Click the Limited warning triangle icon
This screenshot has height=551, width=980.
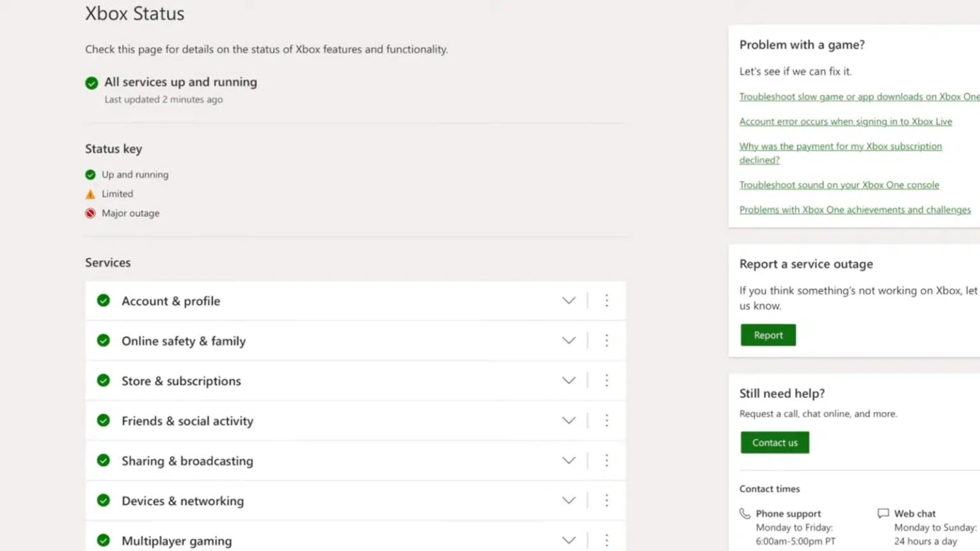(x=91, y=194)
